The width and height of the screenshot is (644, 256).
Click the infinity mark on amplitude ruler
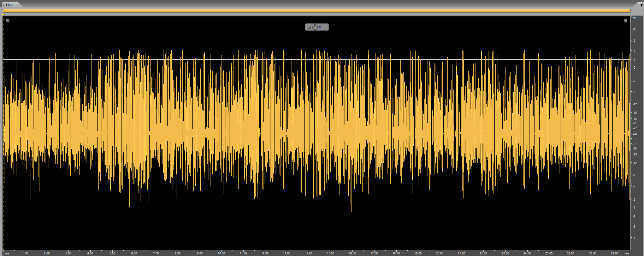635,134
